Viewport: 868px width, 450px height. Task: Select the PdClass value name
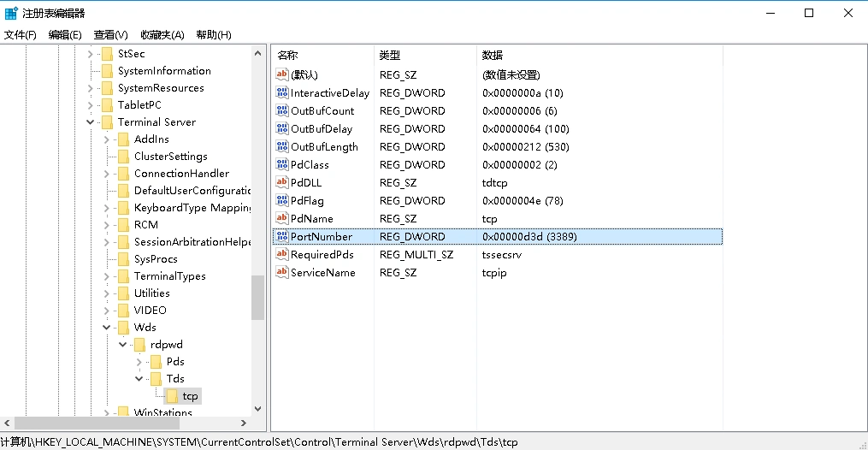click(x=310, y=164)
